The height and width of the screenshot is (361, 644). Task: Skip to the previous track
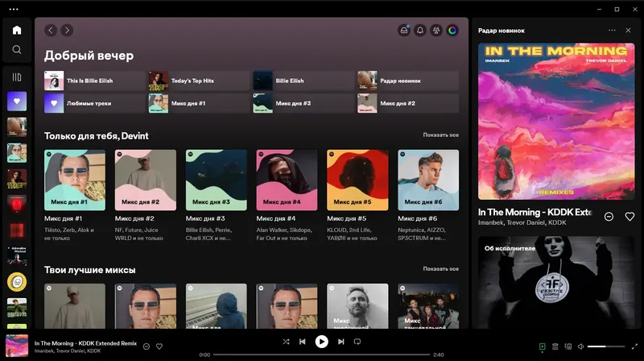click(303, 342)
